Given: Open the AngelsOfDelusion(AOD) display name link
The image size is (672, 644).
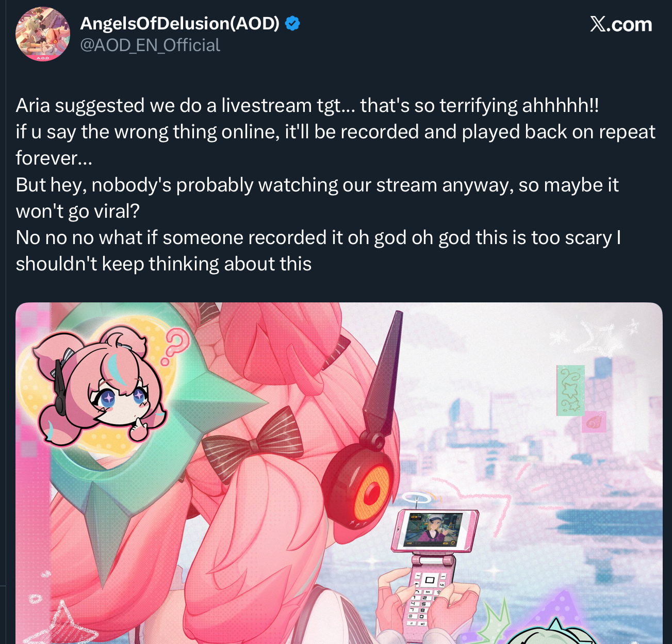Looking at the screenshot, I should [179, 23].
